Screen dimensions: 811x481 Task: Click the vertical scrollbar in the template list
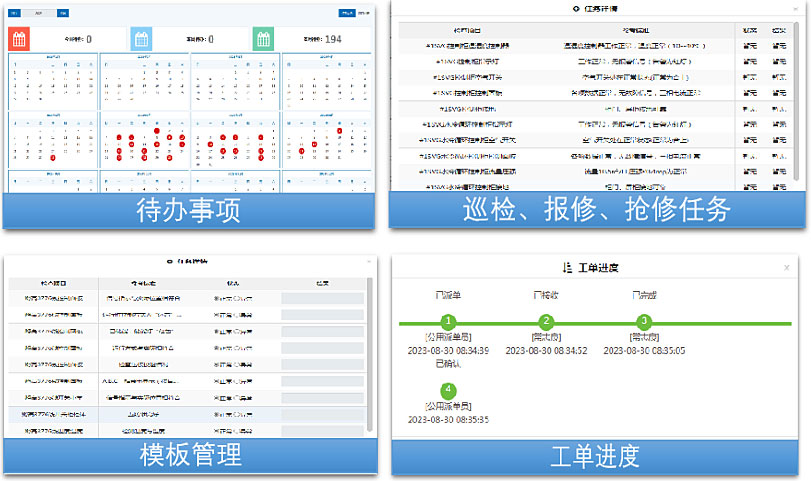click(370, 350)
